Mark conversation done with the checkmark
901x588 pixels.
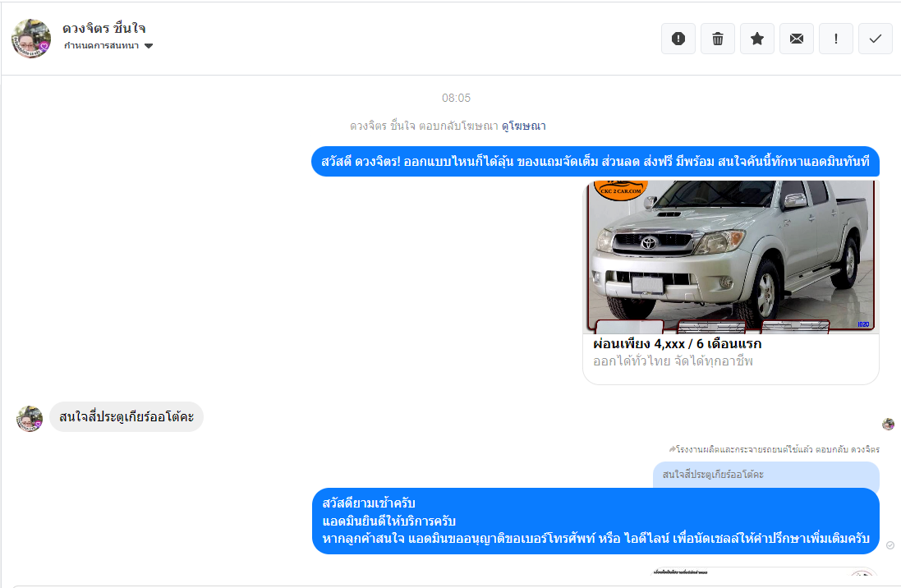point(876,39)
